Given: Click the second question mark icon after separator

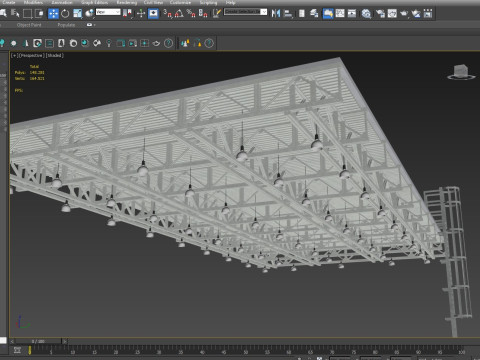Looking at the screenshot, I should (209, 43).
